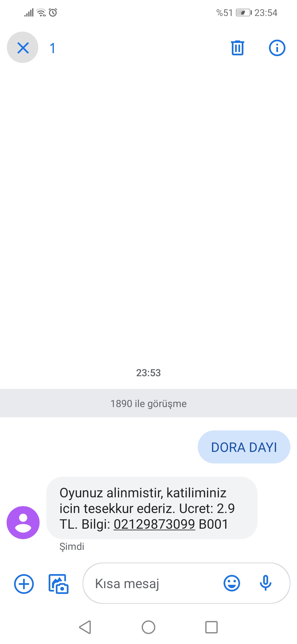This screenshot has width=297, height=644.
Task: Open the emoji picker smiley icon
Action: click(232, 583)
